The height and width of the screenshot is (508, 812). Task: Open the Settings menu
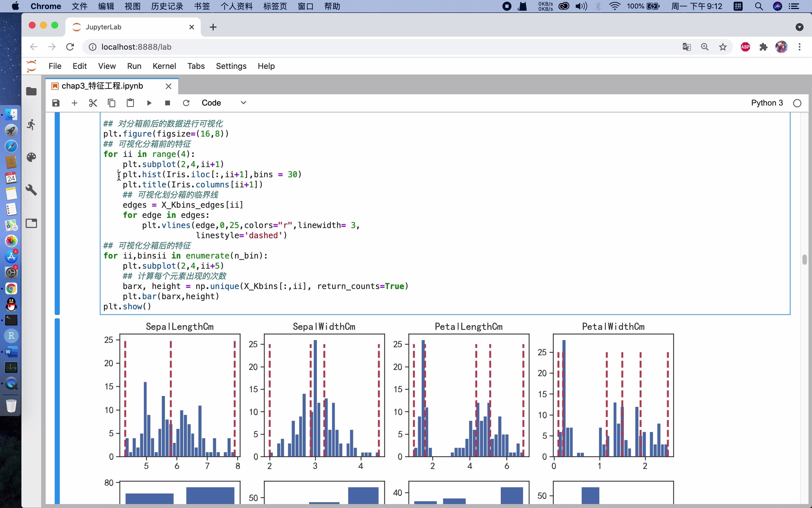click(x=231, y=66)
